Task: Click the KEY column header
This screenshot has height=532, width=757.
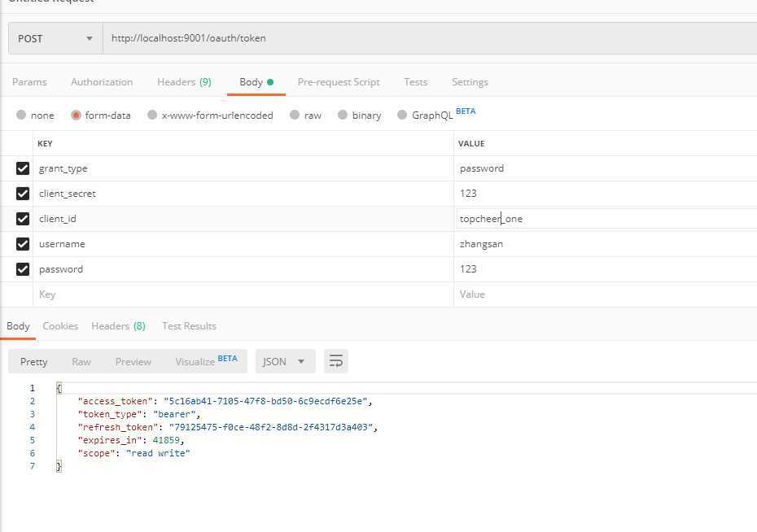Action: pyautogui.click(x=45, y=144)
